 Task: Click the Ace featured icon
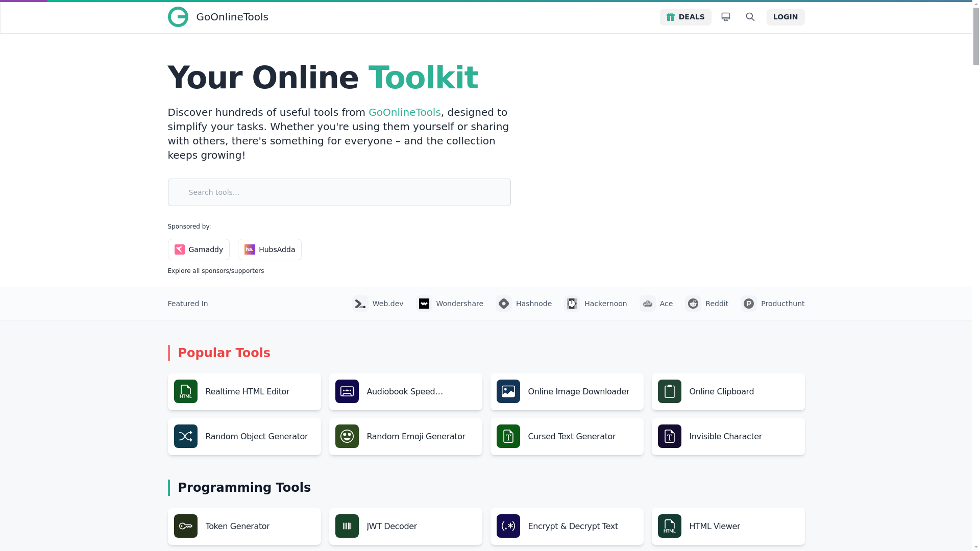[648, 304]
